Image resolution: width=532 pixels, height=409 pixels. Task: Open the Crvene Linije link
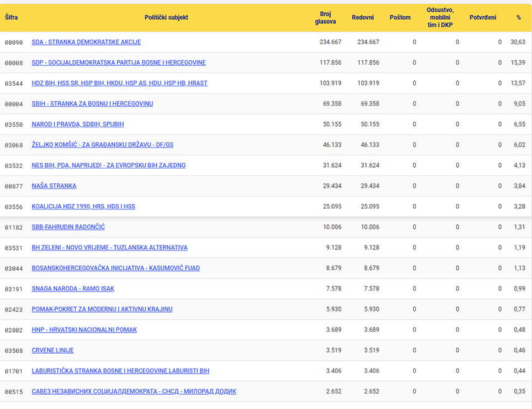click(x=53, y=350)
